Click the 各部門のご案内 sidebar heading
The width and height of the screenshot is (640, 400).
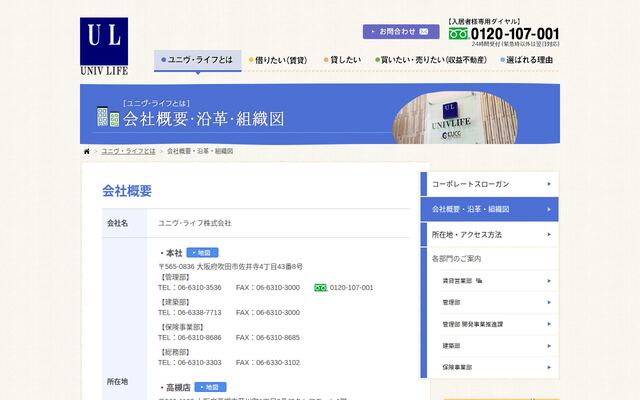coord(456,259)
